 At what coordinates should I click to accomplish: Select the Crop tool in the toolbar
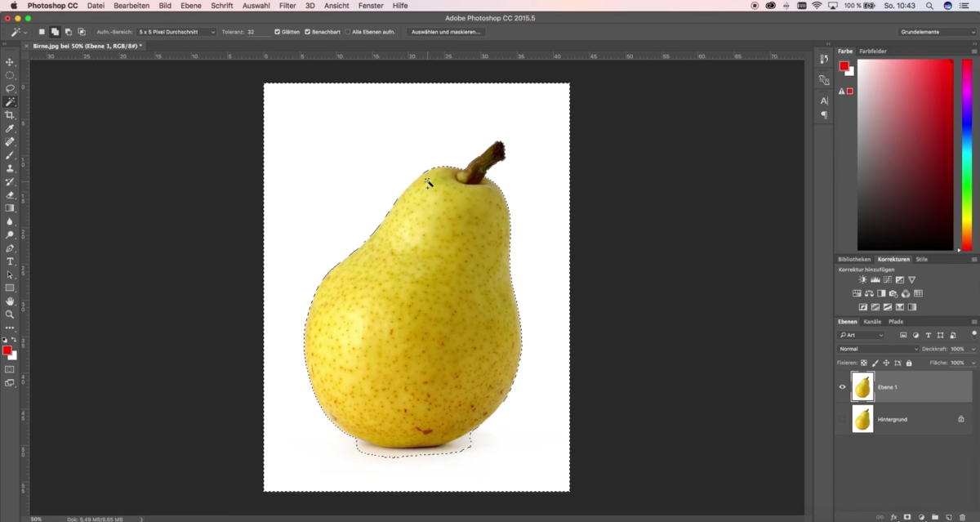[11, 115]
